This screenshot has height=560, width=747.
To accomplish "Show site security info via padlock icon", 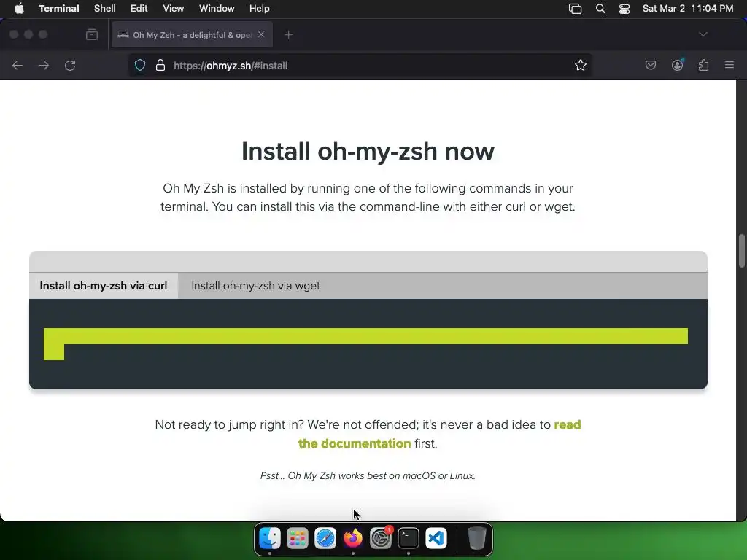I will (x=160, y=65).
